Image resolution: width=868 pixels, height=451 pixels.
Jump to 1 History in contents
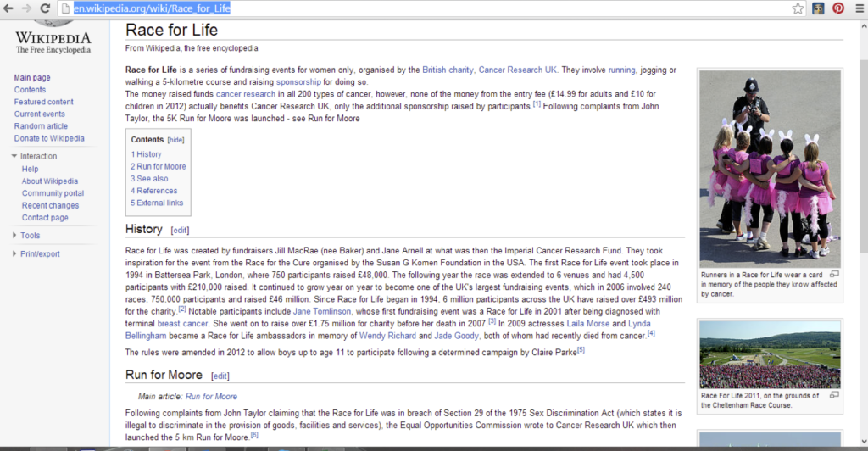tap(146, 154)
